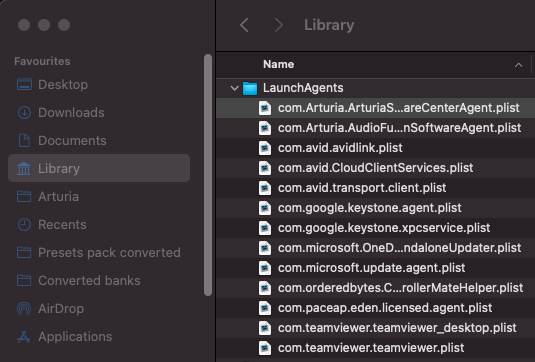Click the sidebar vertical scrollbar
This screenshot has height=362, width=535.
208,175
